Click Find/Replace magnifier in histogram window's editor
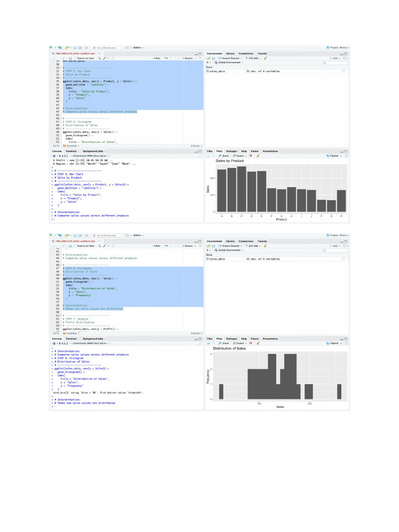This screenshot has height=532, width=399. point(99,246)
